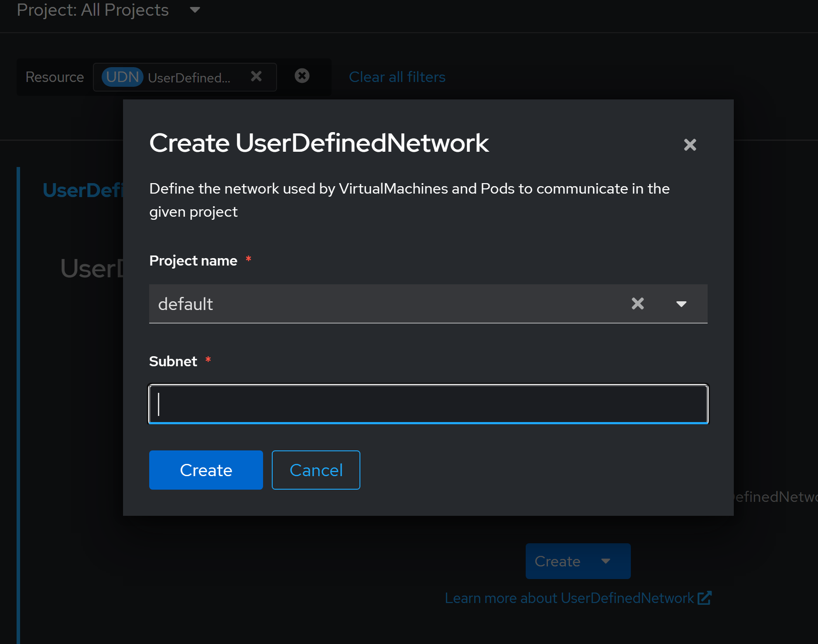Close the Create UserDefinedNetwork dialog
Image resolution: width=818 pixels, height=644 pixels.
click(x=690, y=145)
